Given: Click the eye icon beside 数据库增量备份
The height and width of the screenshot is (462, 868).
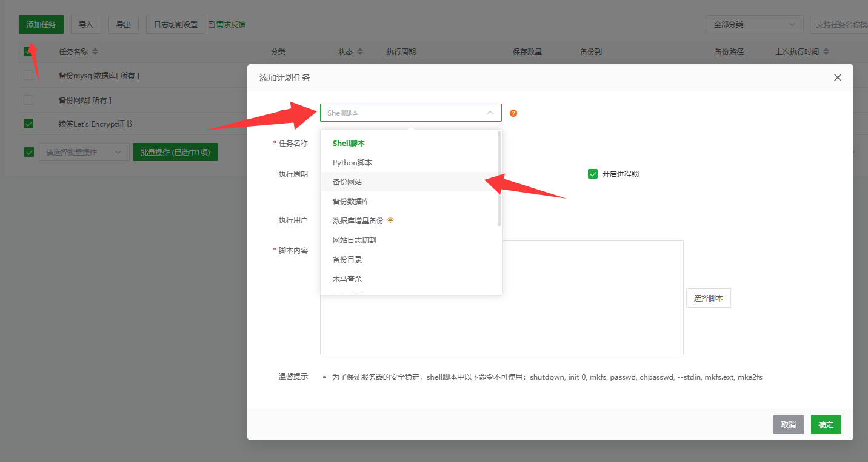Looking at the screenshot, I should [x=390, y=220].
